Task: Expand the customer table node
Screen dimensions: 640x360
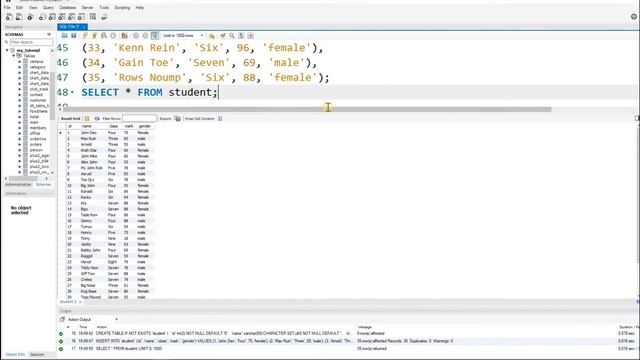Action: click(x=20, y=100)
